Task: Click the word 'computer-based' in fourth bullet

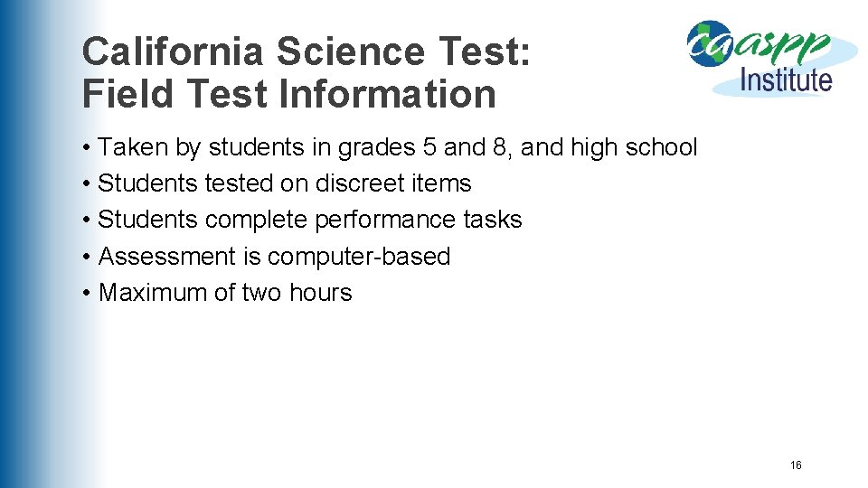Action: click(359, 256)
